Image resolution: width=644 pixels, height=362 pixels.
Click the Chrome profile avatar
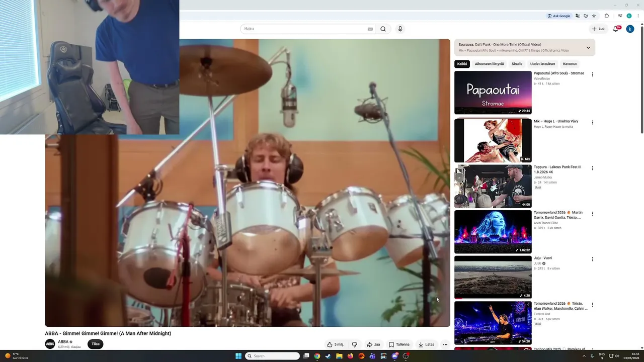(x=629, y=16)
